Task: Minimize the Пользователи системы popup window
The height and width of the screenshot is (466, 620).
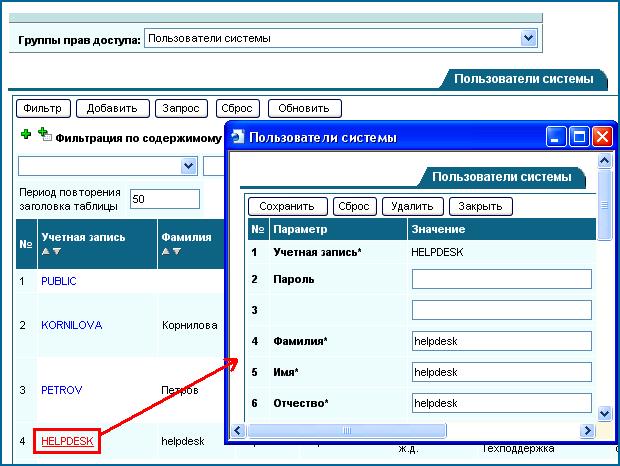Action: pyautogui.click(x=556, y=137)
